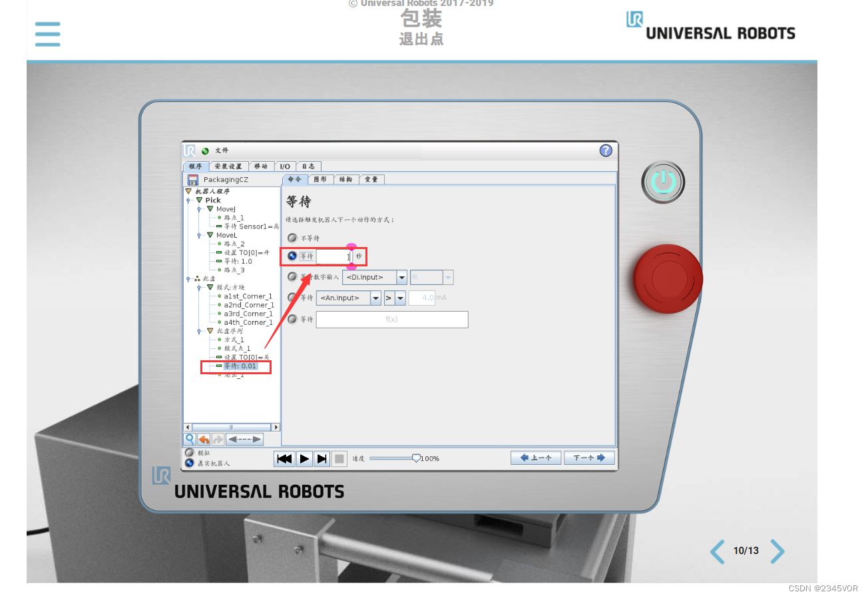The height and width of the screenshot is (598, 868).
Task: Collapse the 机器人程序 root node
Action: point(188,191)
